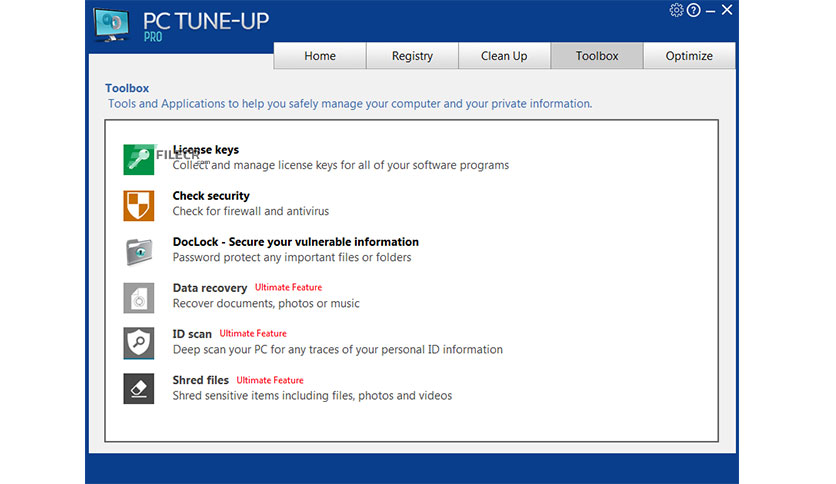Open DocLock - Secure your vulnerable information
Viewport: 836px width, 484px height.
[295, 242]
